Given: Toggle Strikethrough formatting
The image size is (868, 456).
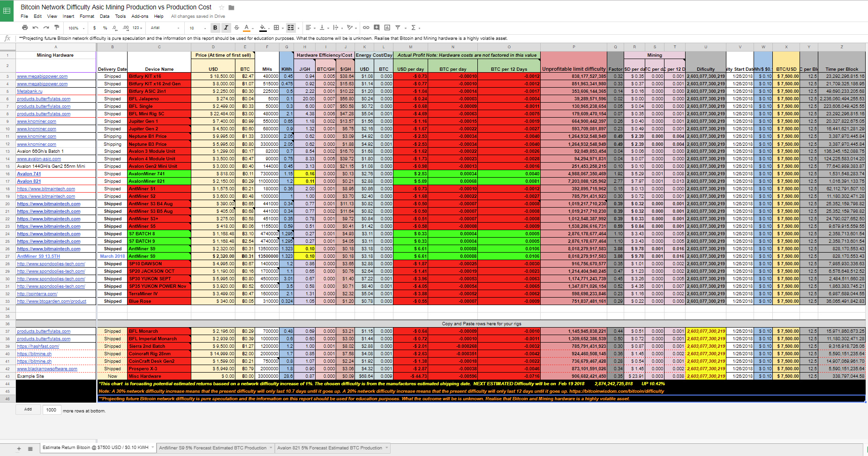Looking at the screenshot, I should (x=236, y=28).
